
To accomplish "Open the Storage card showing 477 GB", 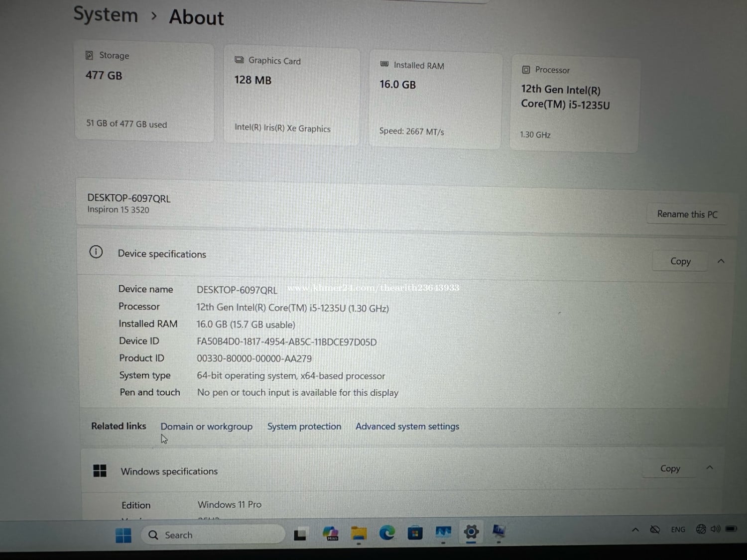I will 144,92.
